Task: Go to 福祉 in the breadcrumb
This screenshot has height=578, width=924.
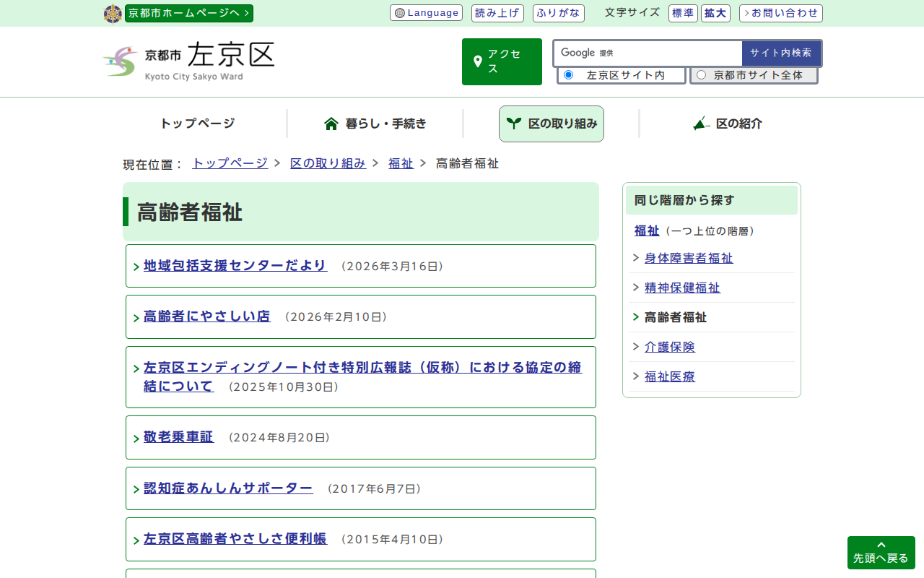Action: [401, 163]
